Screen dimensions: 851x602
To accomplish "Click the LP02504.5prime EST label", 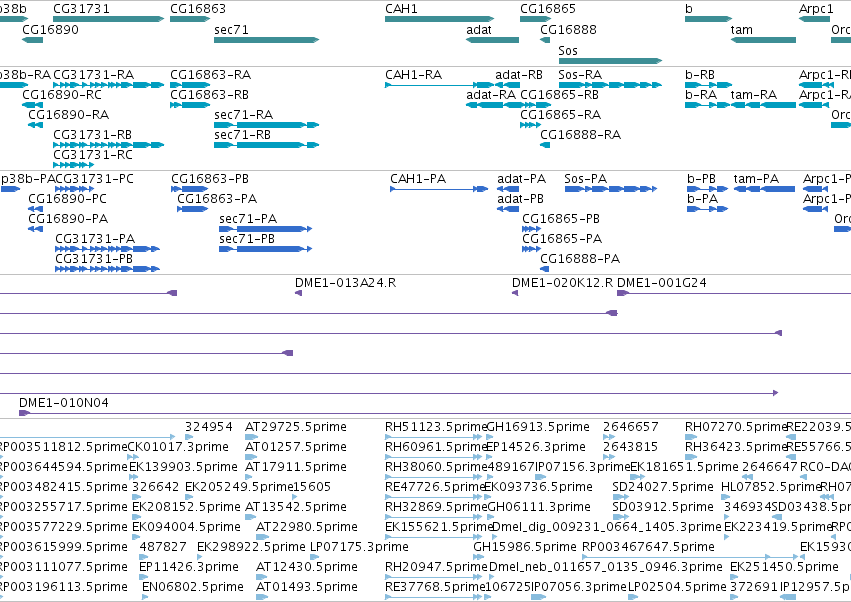I will [677, 587].
